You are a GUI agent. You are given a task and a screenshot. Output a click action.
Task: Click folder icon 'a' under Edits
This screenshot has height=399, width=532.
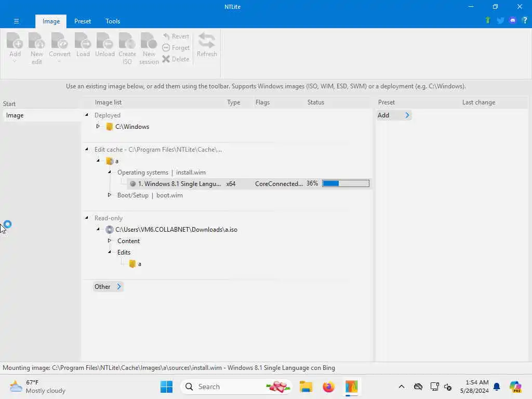coord(132,263)
